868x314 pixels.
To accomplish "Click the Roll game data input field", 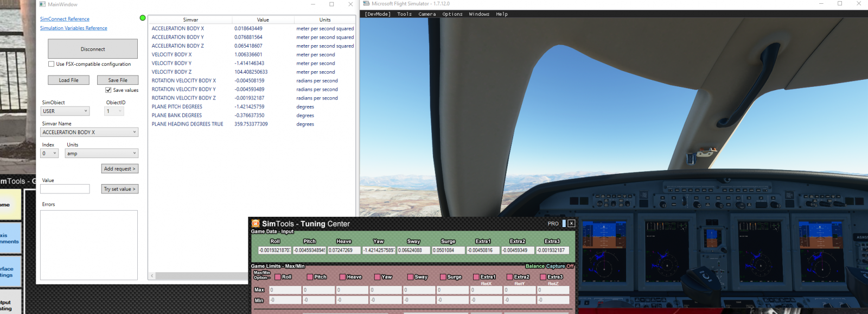I will (x=275, y=250).
